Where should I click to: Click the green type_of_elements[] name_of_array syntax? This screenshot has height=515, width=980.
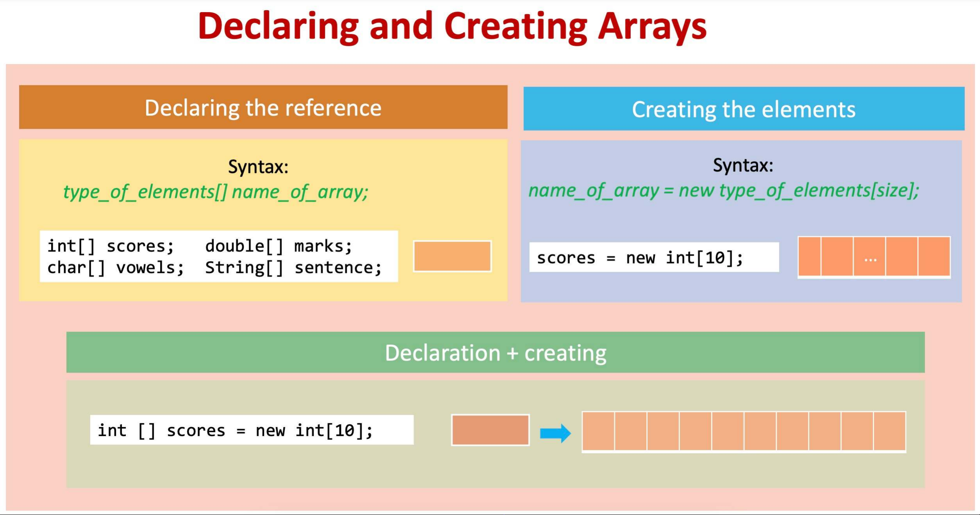pos(216,192)
